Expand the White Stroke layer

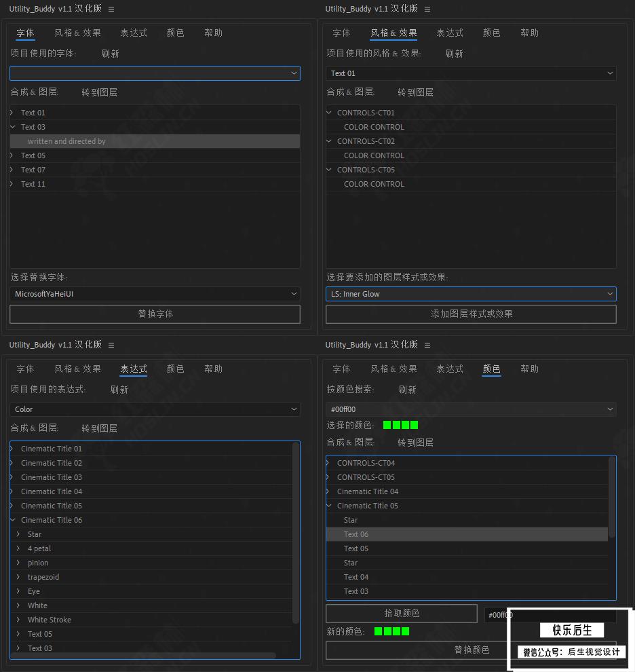(x=18, y=620)
